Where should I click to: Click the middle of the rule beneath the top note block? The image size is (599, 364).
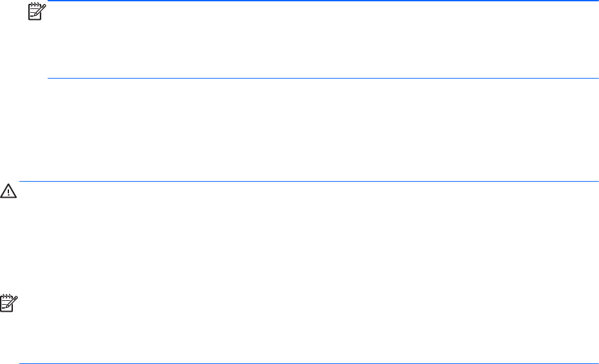[x=323, y=79]
